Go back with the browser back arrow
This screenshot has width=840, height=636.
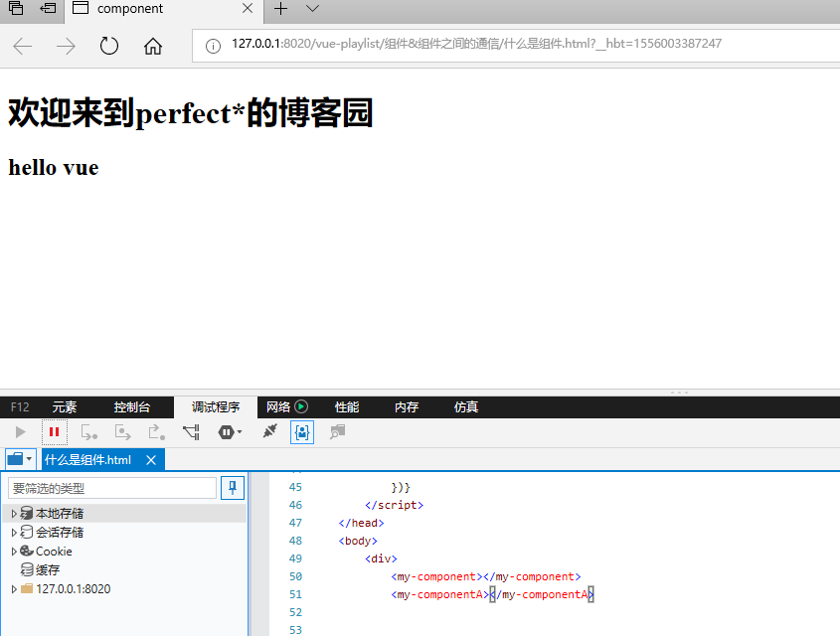pos(23,46)
